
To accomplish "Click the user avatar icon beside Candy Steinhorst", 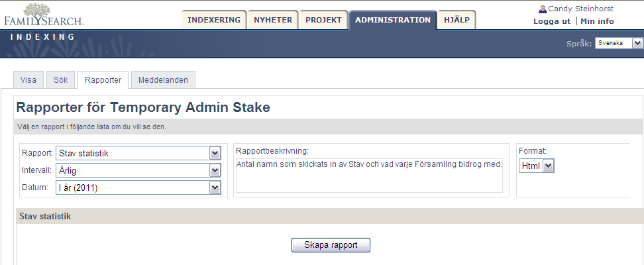I will pyautogui.click(x=542, y=9).
